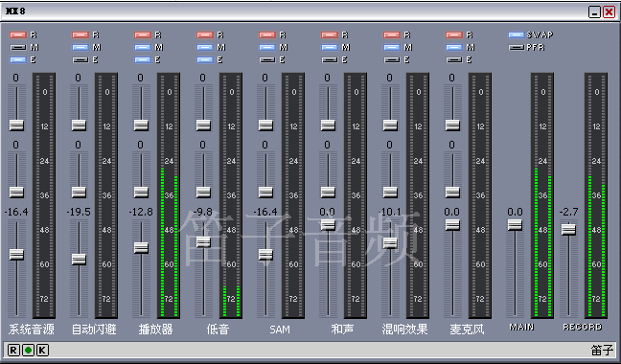Toggle the E button on 自动闪避 channel

point(80,59)
